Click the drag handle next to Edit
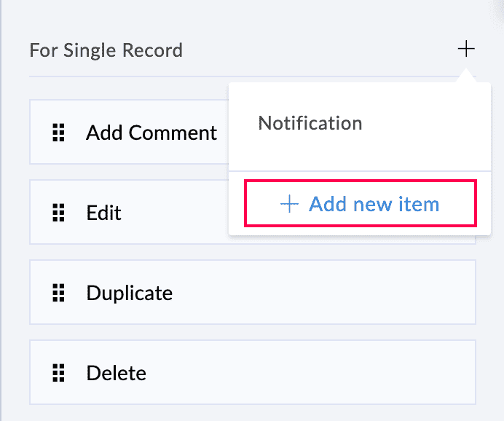 tap(58, 213)
